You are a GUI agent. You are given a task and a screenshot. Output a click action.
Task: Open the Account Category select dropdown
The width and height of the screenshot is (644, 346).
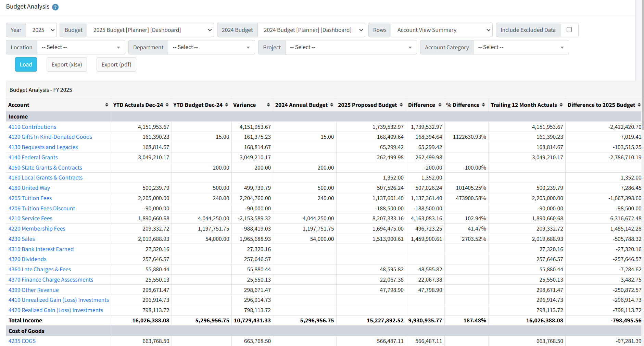tap(521, 47)
